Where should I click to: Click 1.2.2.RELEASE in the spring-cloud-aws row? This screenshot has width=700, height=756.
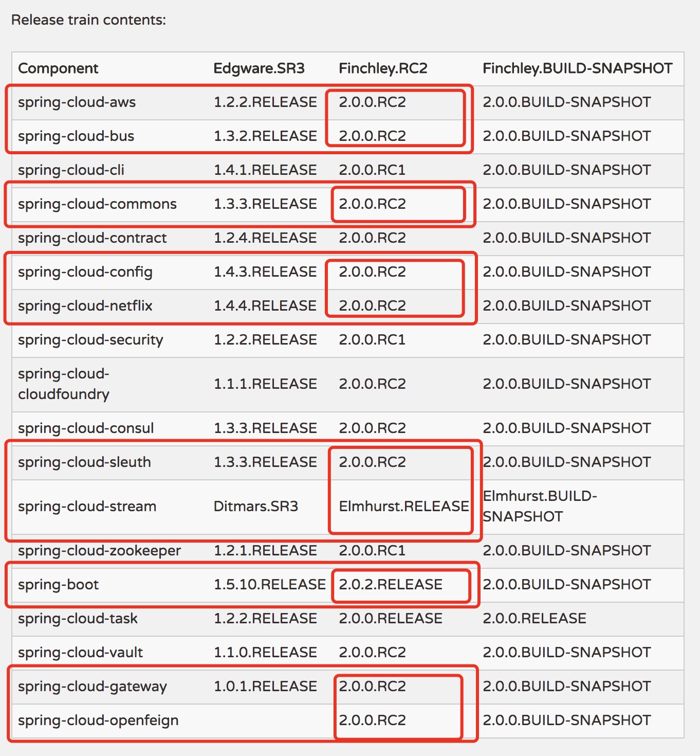click(265, 102)
